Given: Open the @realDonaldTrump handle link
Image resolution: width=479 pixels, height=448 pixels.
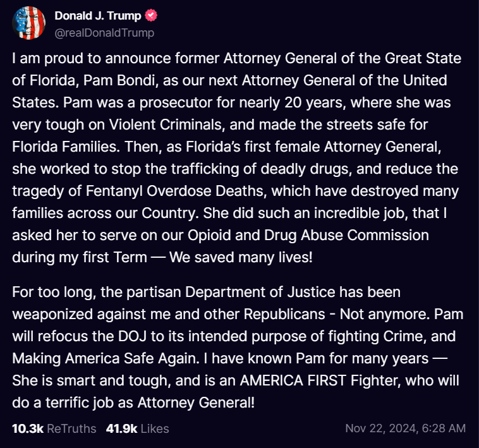Looking at the screenshot, I should (x=104, y=32).
